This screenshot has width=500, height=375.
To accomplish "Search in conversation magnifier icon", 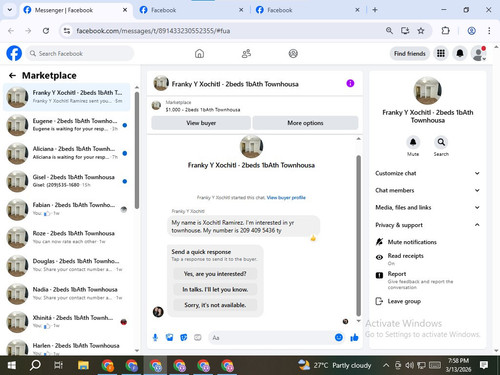I will tap(441, 142).
